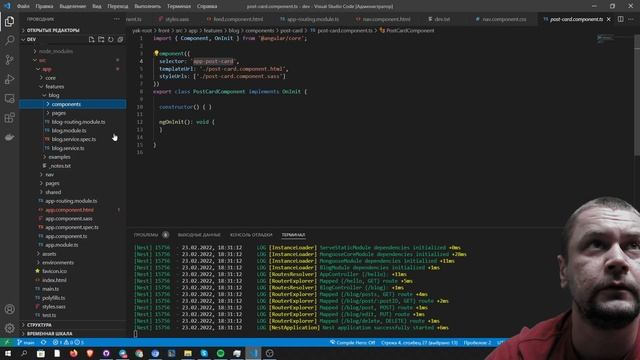640x360 pixels.
Task: Click the git branch indicator in status bar
Action: point(26,342)
